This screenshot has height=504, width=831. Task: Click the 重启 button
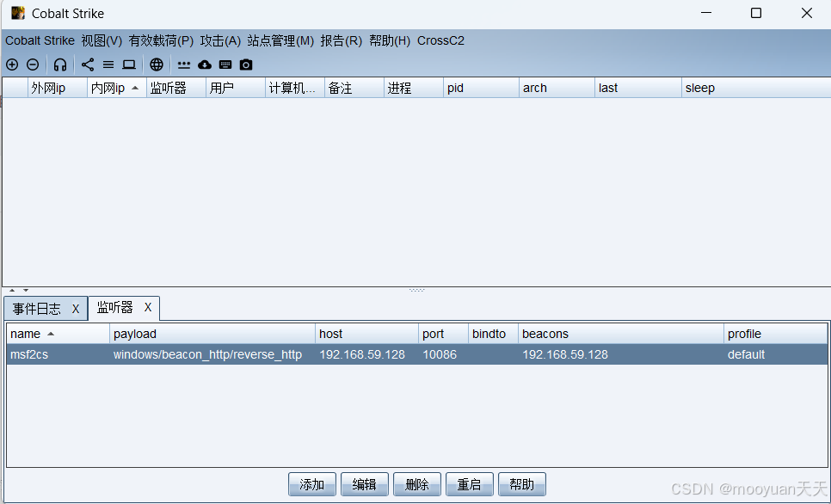click(470, 484)
